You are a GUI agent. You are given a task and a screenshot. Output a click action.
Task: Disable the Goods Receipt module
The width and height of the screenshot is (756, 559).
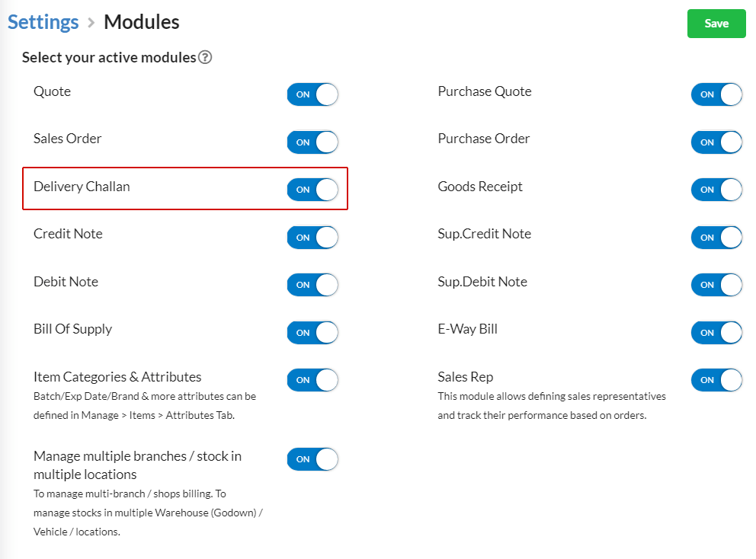pos(716,190)
